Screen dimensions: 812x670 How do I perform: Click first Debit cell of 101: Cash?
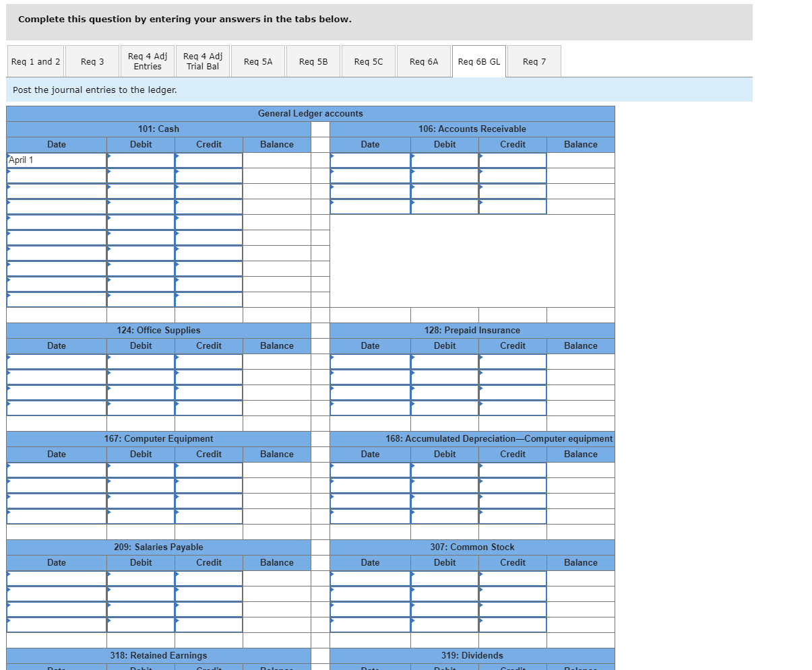[x=141, y=160]
